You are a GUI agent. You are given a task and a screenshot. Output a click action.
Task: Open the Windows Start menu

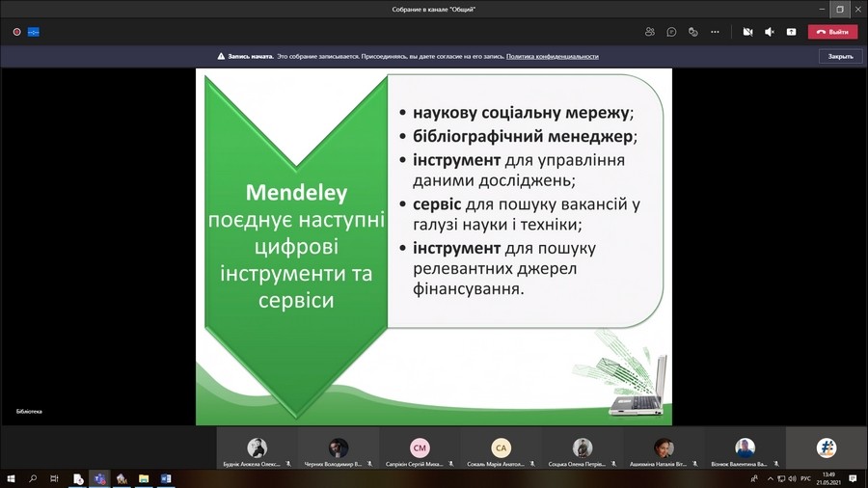coord(11,479)
